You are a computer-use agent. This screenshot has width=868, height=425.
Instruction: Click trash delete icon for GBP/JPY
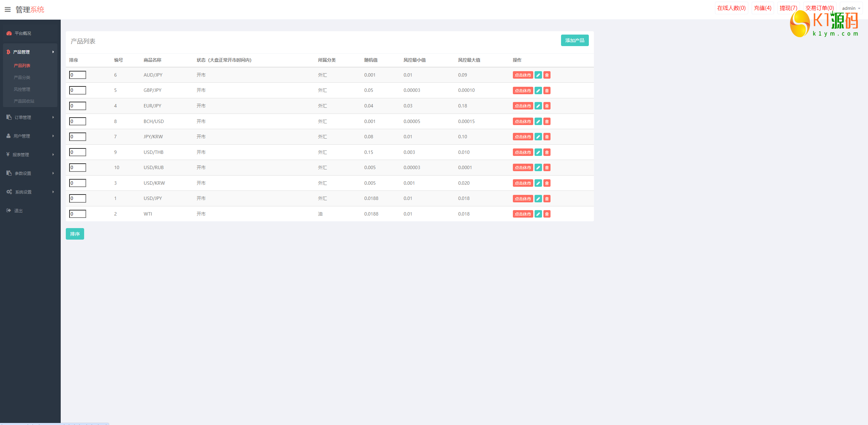point(547,90)
